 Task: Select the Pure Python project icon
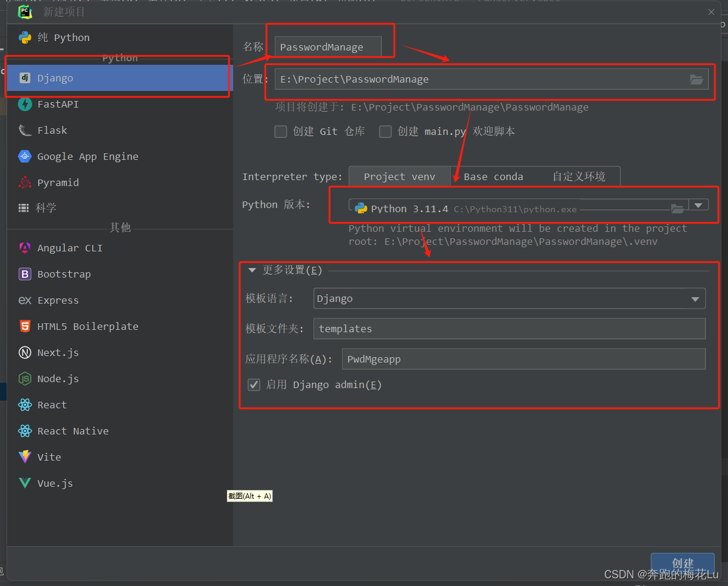click(25, 37)
